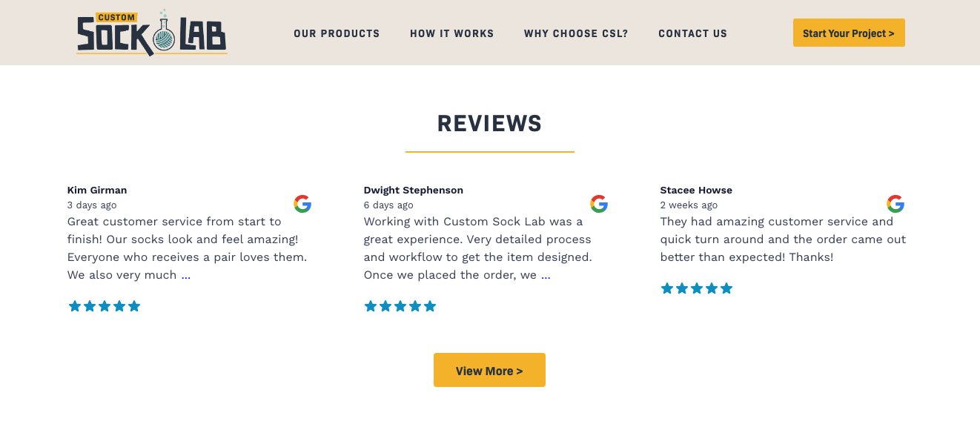Go to How It Works page
Viewport: 980px width, 430px height.
point(452,33)
